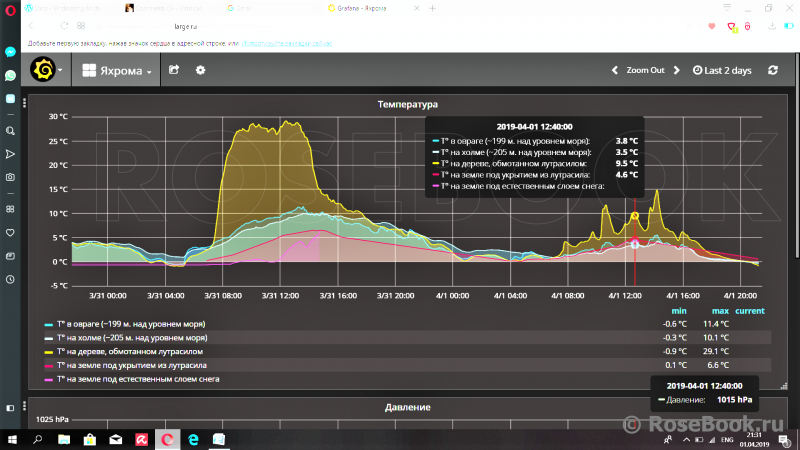
Task: Click Zoom Out time range button
Action: [x=645, y=70]
